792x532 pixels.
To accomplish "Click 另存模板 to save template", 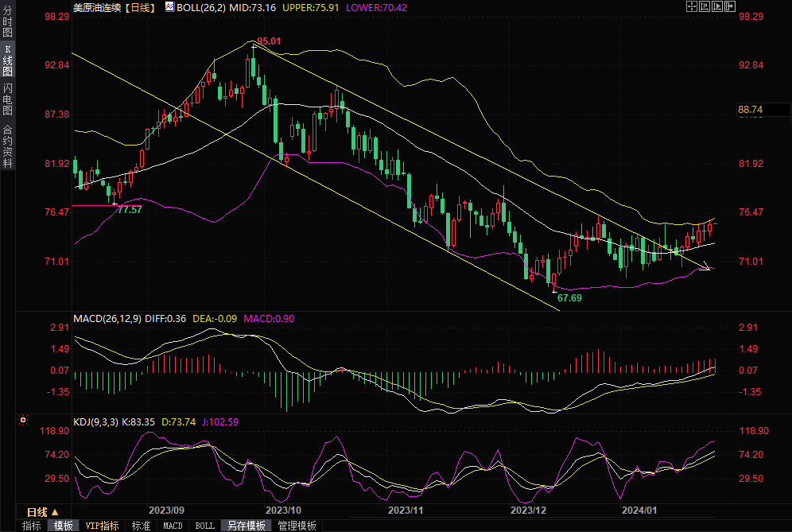I will tap(246, 526).
